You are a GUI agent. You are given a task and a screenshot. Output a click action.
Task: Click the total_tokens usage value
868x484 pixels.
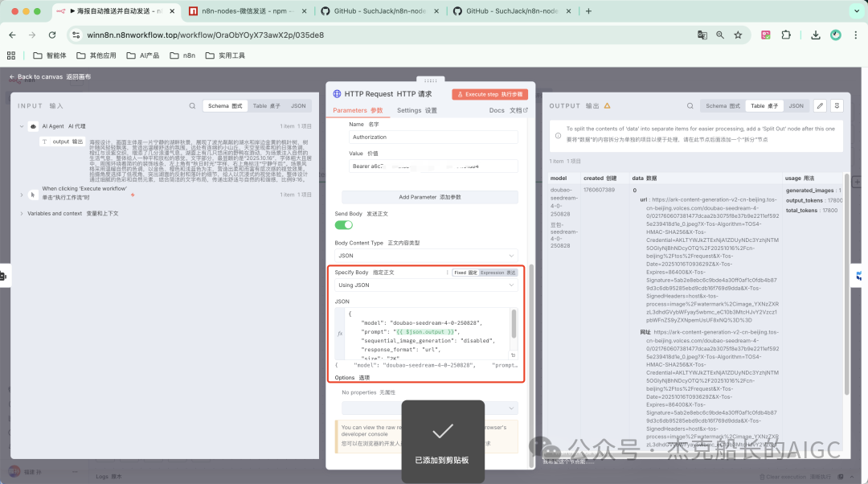coord(829,211)
